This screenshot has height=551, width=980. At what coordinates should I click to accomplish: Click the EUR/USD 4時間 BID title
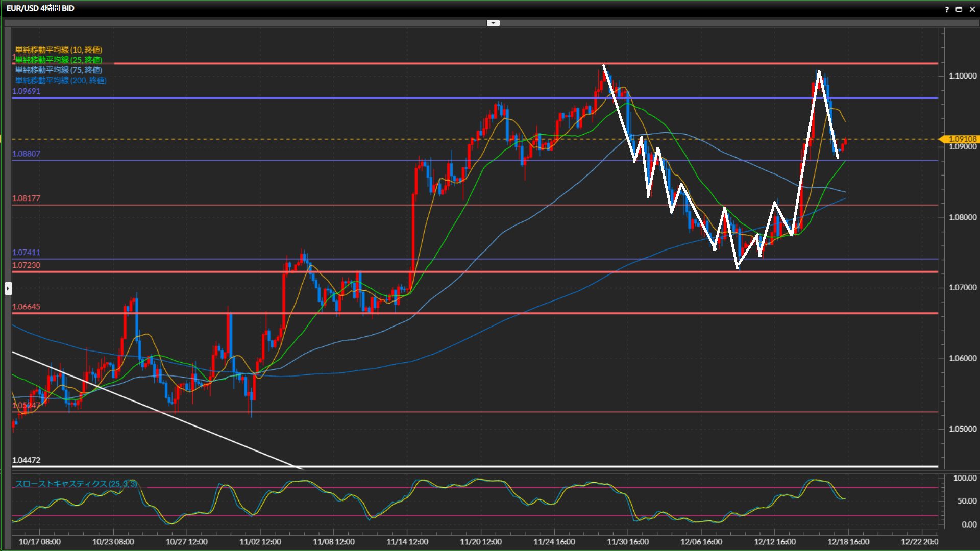[40, 8]
